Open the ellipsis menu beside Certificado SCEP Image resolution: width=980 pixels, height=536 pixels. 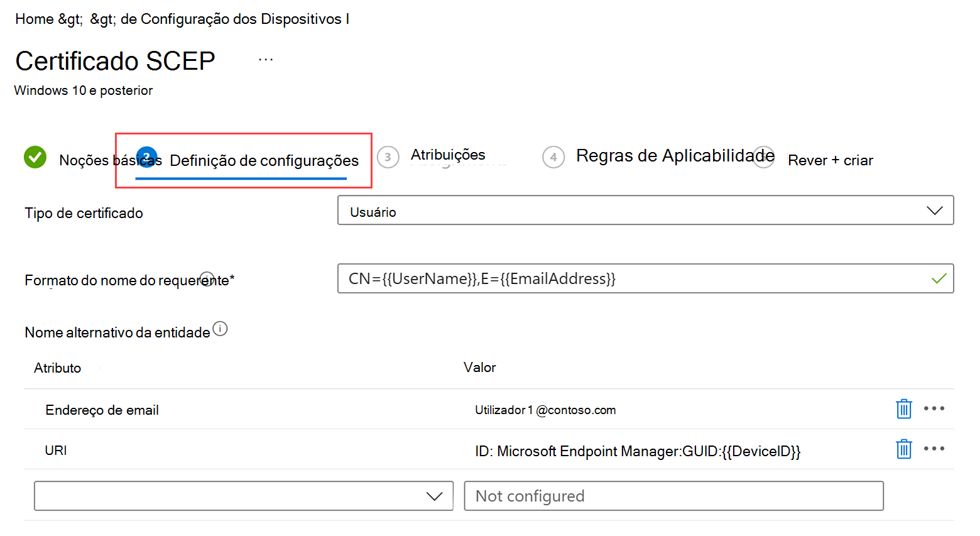(x=266, y=60)
